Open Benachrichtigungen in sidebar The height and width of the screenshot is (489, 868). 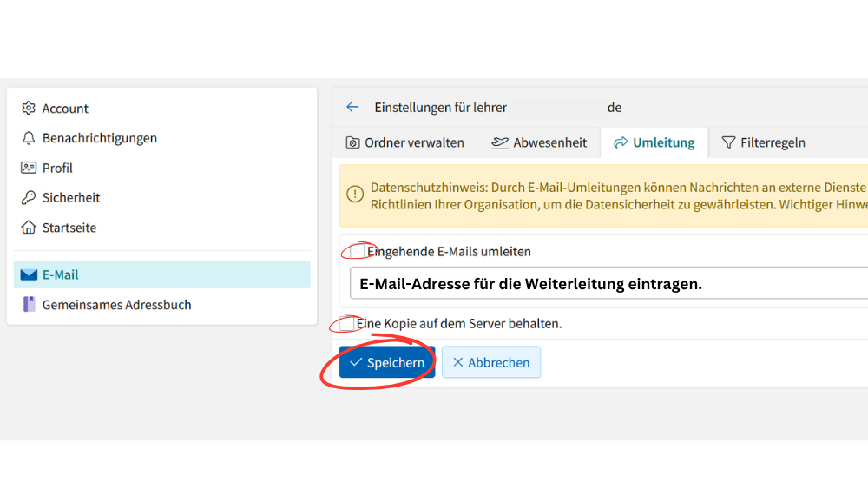coord(161,138)
